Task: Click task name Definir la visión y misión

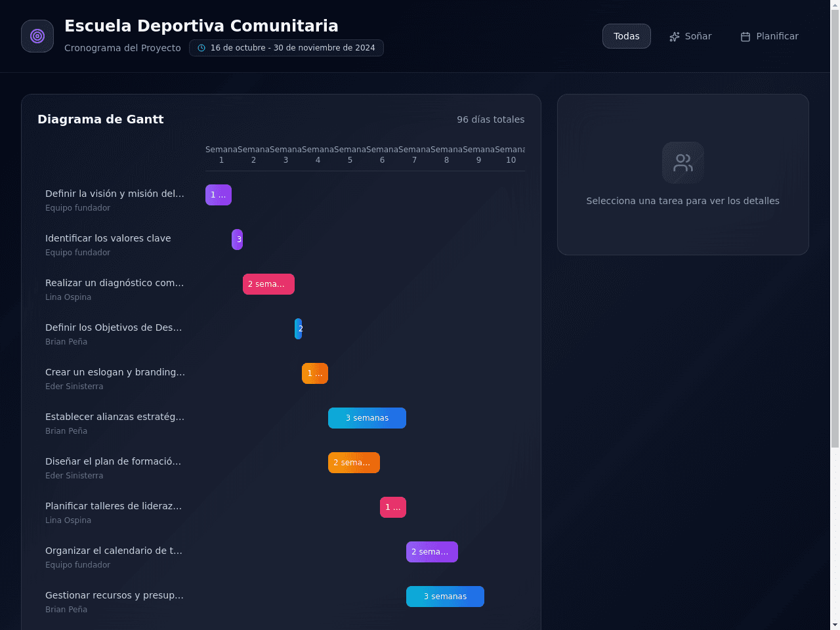Action: 115,194
